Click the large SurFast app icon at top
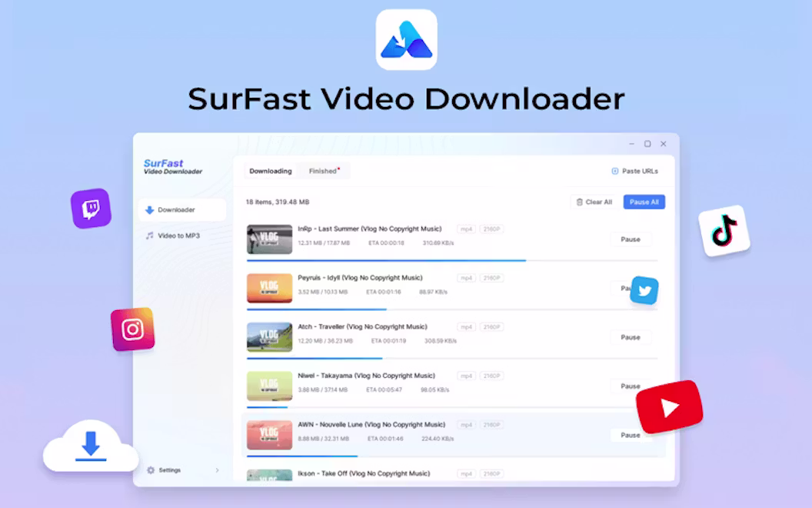812x508 pixels. pyautogui.click(x=407, y=39)
